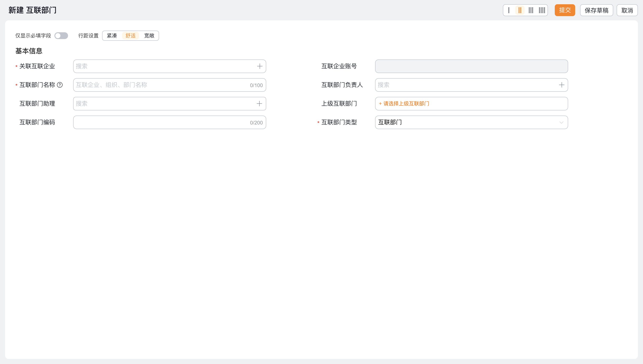The height and width of the screenshot is (364, 643).
Task: Click the 行距设置 label
Action: pos(88,36)
